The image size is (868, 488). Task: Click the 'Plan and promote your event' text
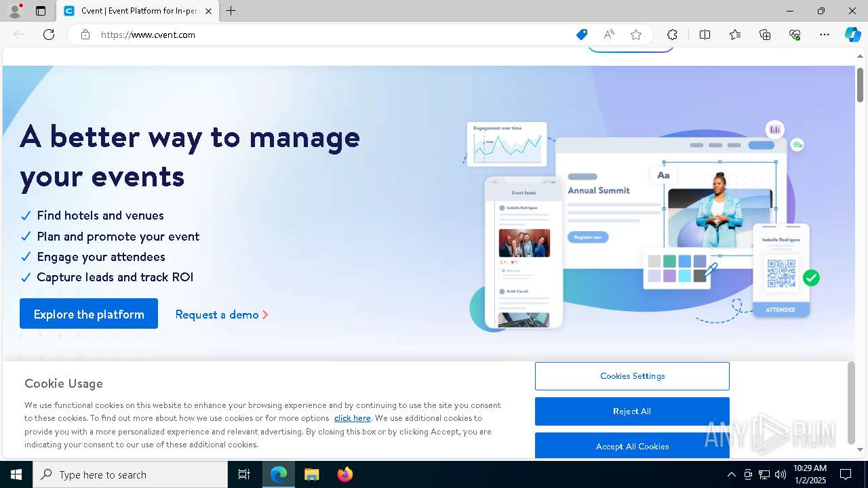point(118,237)
